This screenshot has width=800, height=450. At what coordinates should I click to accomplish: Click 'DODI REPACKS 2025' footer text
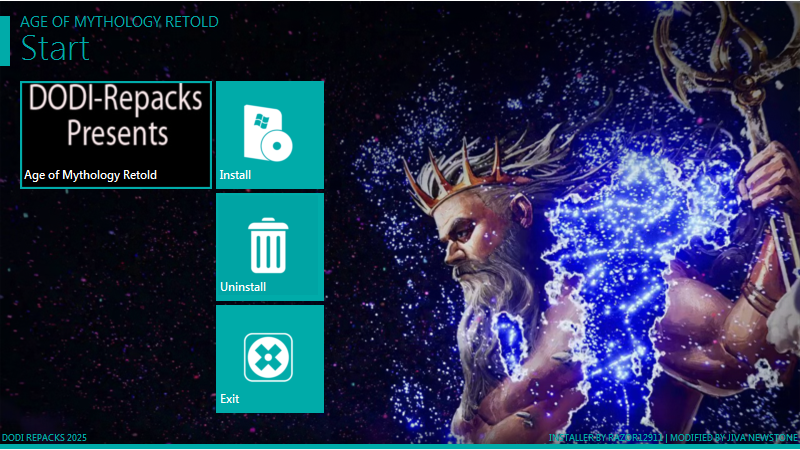tap(44, 438)
